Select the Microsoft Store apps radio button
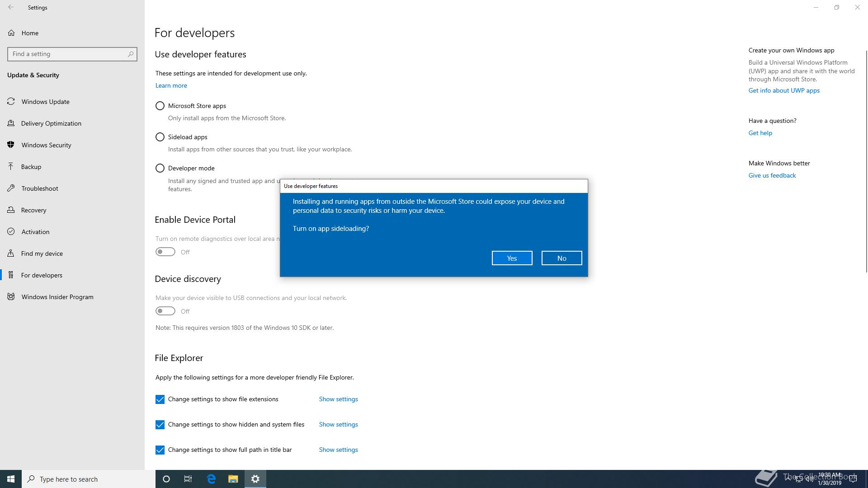868x488 pixels. [160, 106]
